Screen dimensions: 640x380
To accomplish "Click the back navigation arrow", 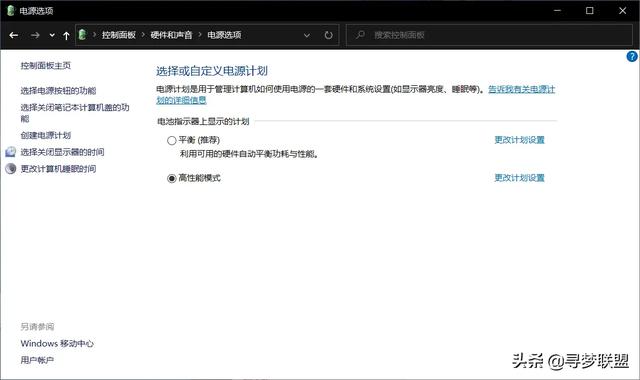I will (13, 36).
